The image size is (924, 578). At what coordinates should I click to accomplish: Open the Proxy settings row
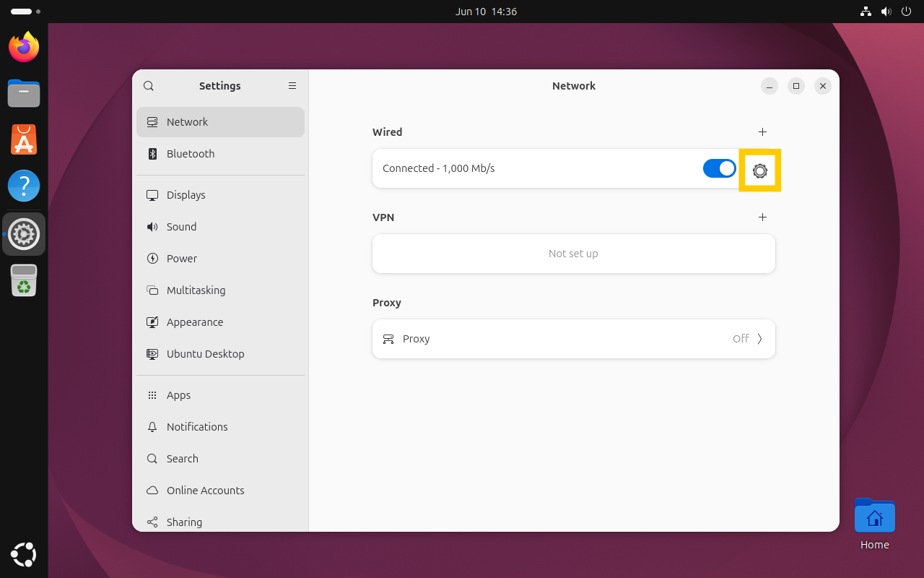pyautogui.click(x=574, y=339)
